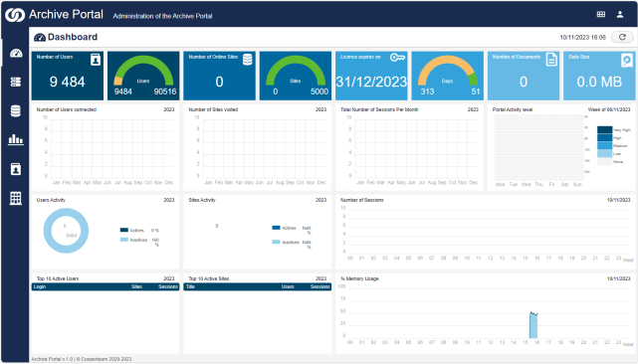The width and height of the screenshot is (638, 364).
Task: Click Number of Sites visited chart title
Action: pyautogui.click(x=213, y=109)
